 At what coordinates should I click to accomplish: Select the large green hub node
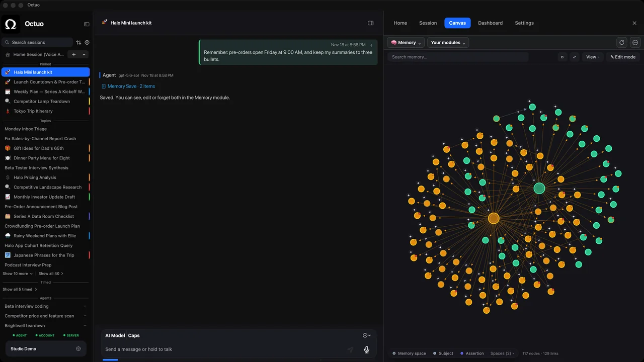(539, 189)
